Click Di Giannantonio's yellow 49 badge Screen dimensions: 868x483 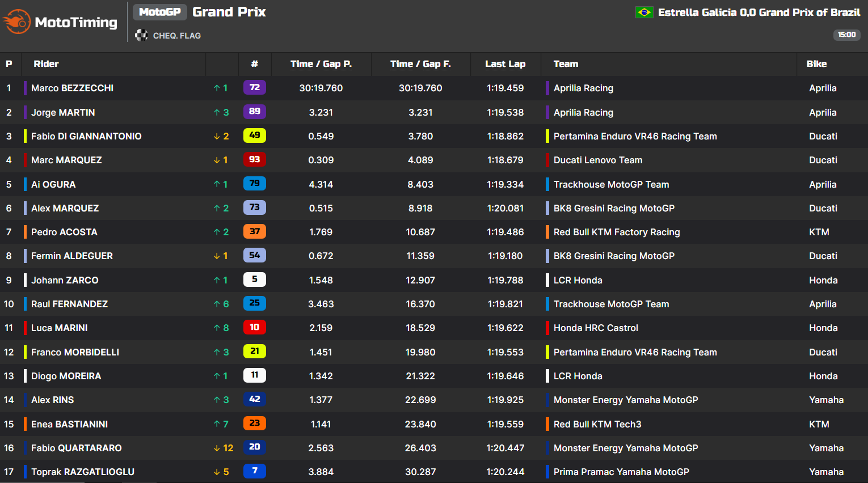(x=254, y=135)
